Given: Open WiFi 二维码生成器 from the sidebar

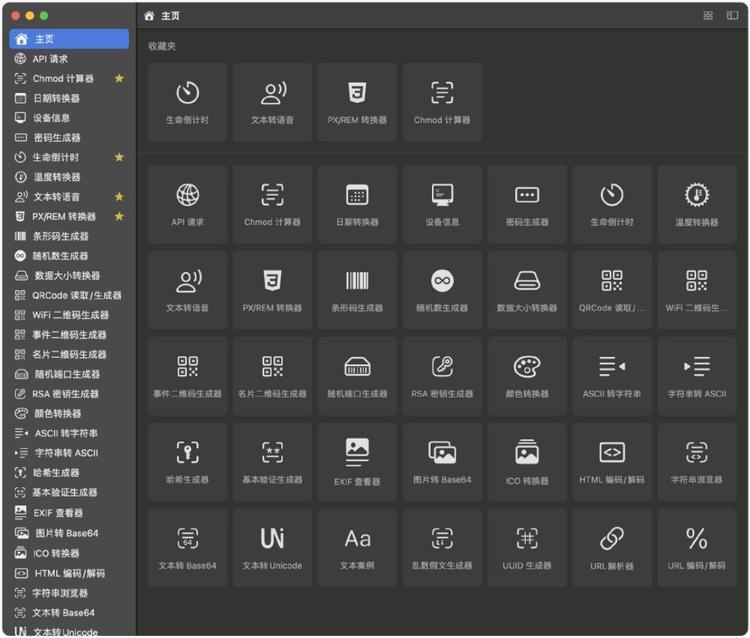Looking at the screenshot, I should point(69,315).
